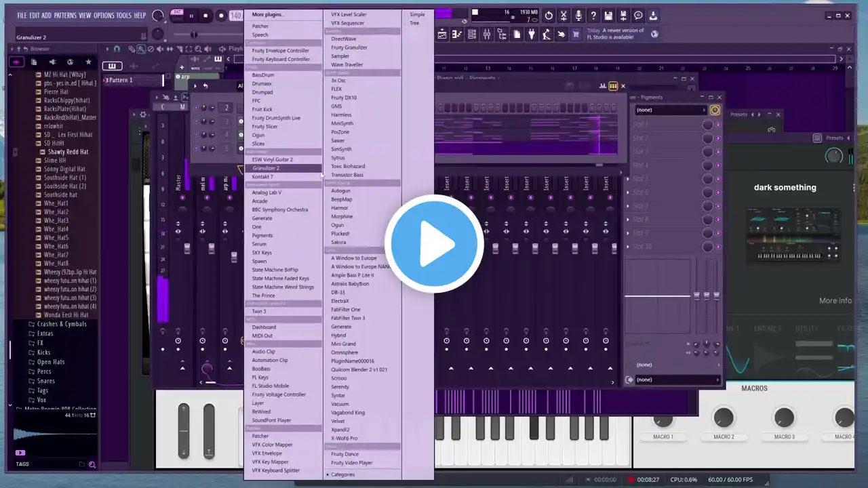Toggle PAT/SONG mode switch
Image resolution: width=868 pixels, height=488 pixels.
(177, 15)
